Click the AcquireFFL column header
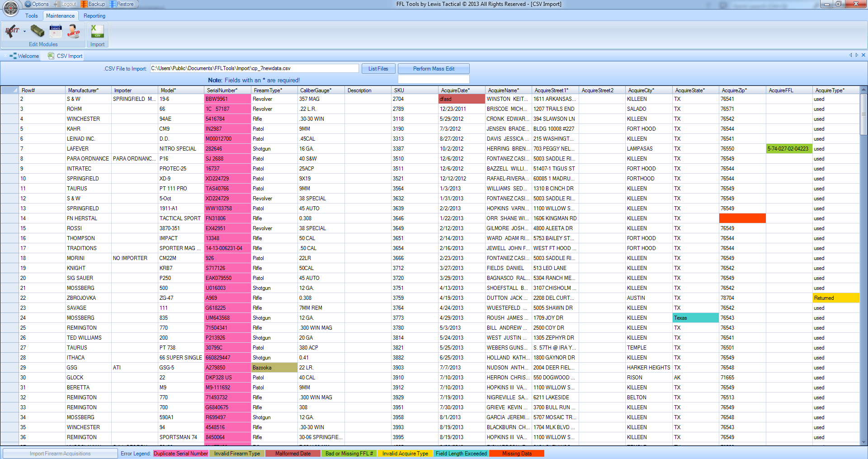 click(789, 90)
